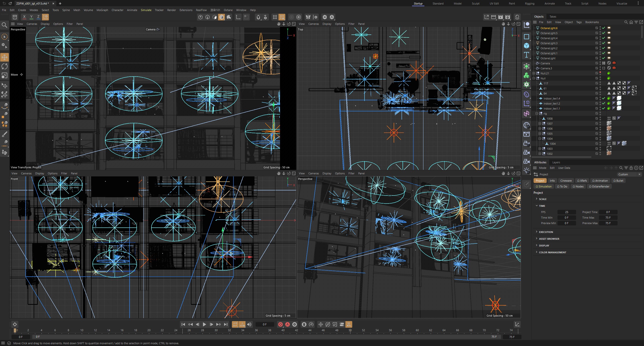
Task: Select the Scale tool in left toolbar
Action: (x=5, y=75)
